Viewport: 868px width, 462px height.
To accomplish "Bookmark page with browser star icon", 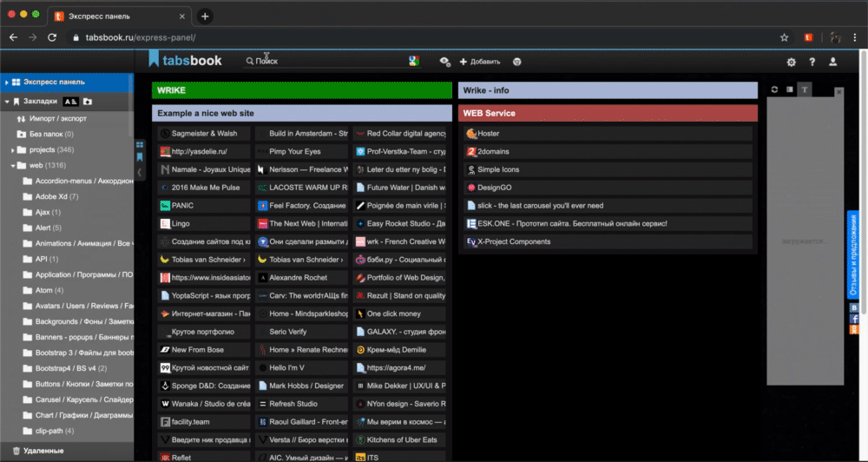I will pos(784,37).
